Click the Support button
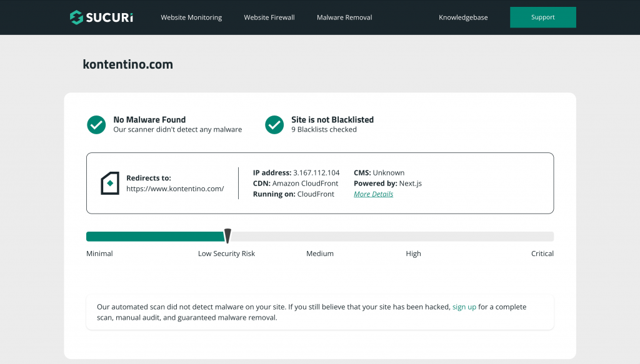The image size is (640, 364). (x=542, y=17)
